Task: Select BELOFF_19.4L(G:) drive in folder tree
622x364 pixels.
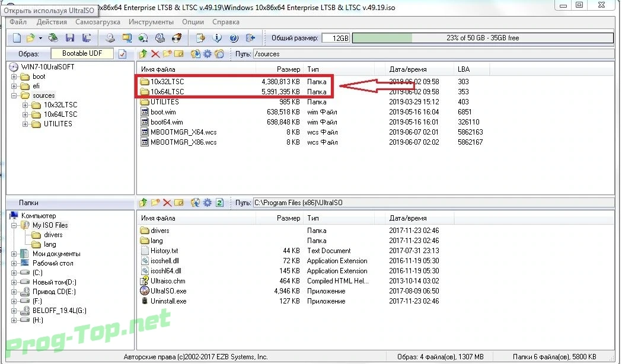Action: click(x=59, y=311)
